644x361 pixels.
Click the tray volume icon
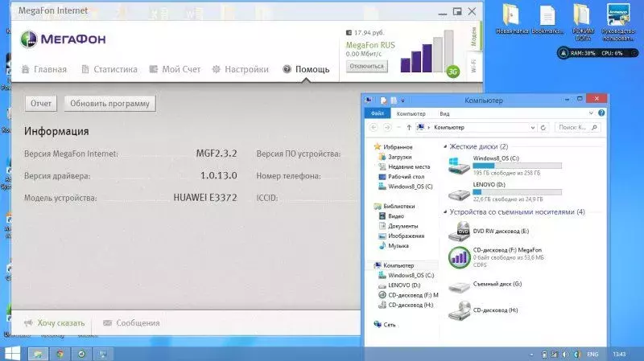[x=566, y=354]
